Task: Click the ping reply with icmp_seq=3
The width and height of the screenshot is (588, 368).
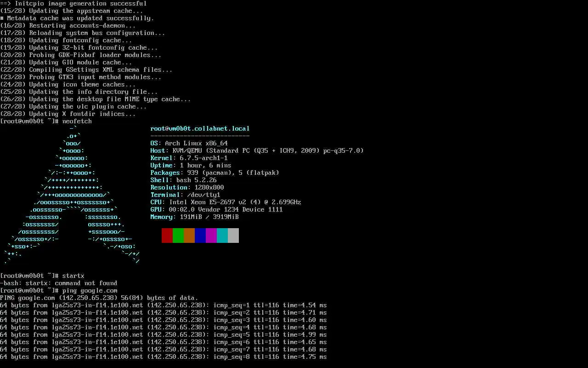Action: 164,320
